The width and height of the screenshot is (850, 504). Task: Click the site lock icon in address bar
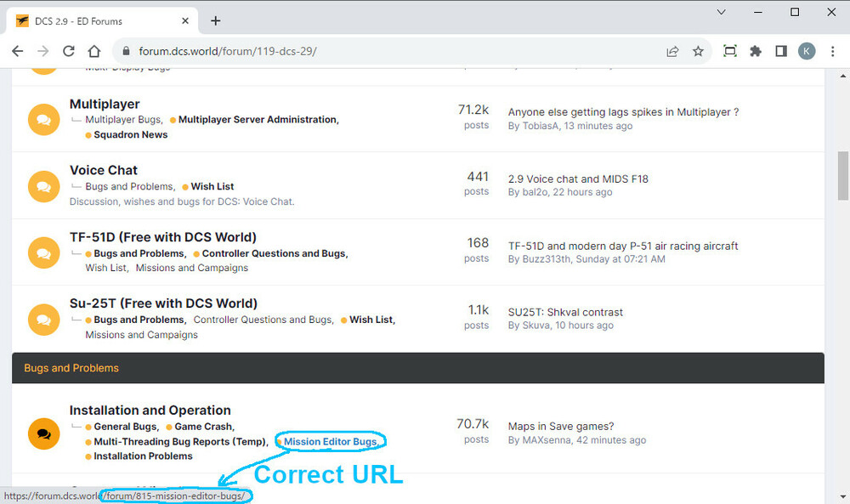[x=127, y=51]
